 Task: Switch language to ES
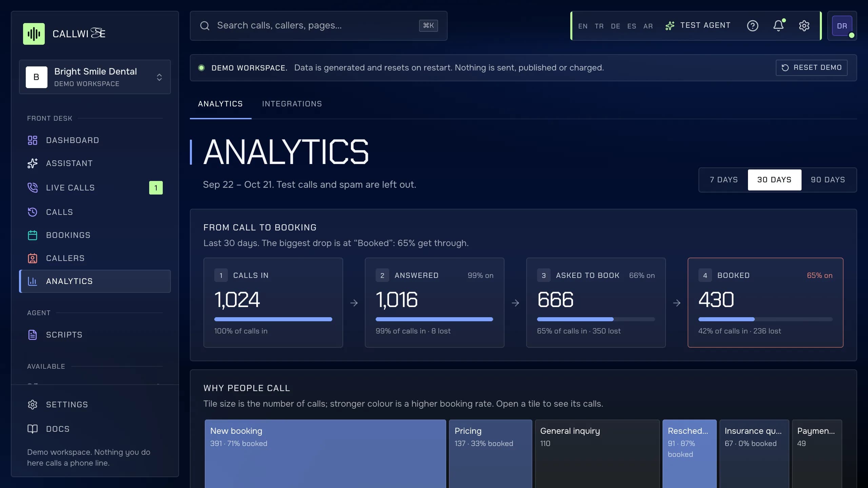(x=632, y=26)
